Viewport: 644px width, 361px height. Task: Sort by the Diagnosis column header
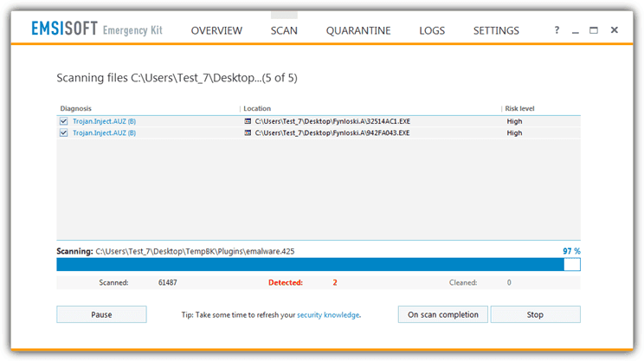click(x=76, y=108)
